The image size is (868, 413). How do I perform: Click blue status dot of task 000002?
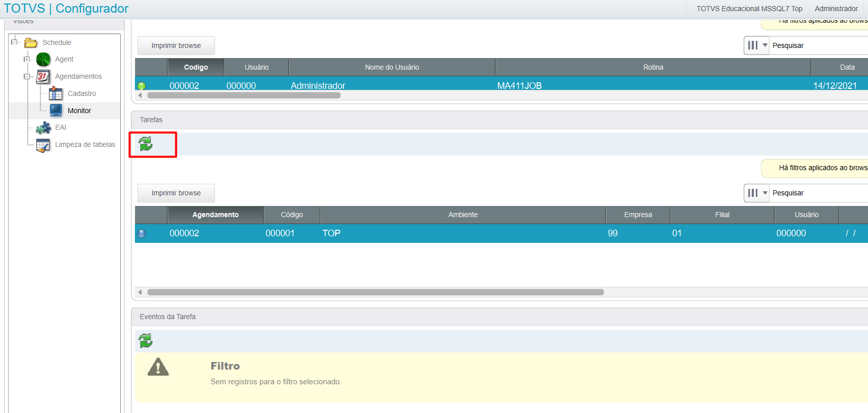[x=141, y=234]
